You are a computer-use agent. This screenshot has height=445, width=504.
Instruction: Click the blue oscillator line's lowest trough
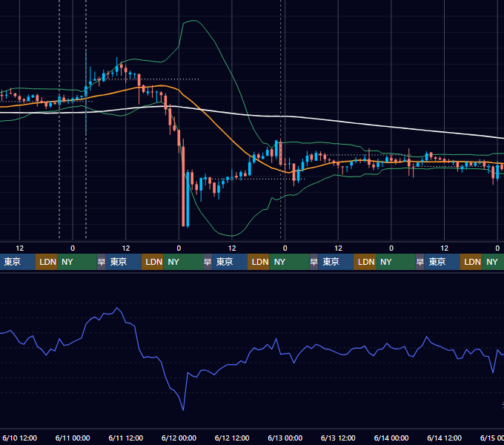183,409
